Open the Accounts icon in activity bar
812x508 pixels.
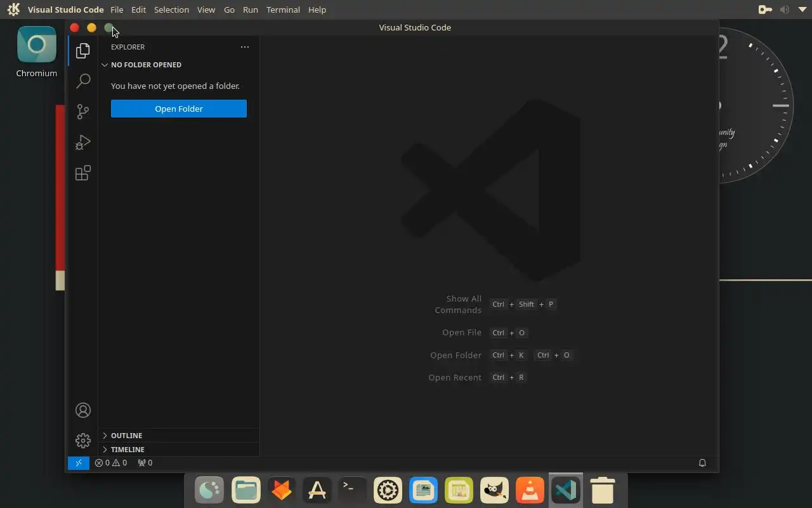click(83, 410)
